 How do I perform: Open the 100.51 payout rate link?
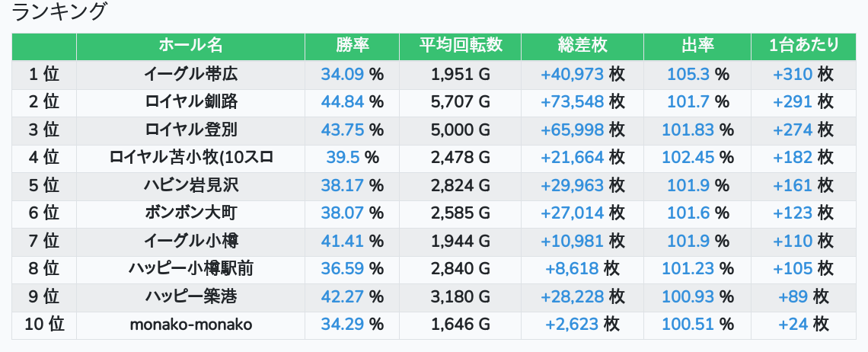(688, 325)
